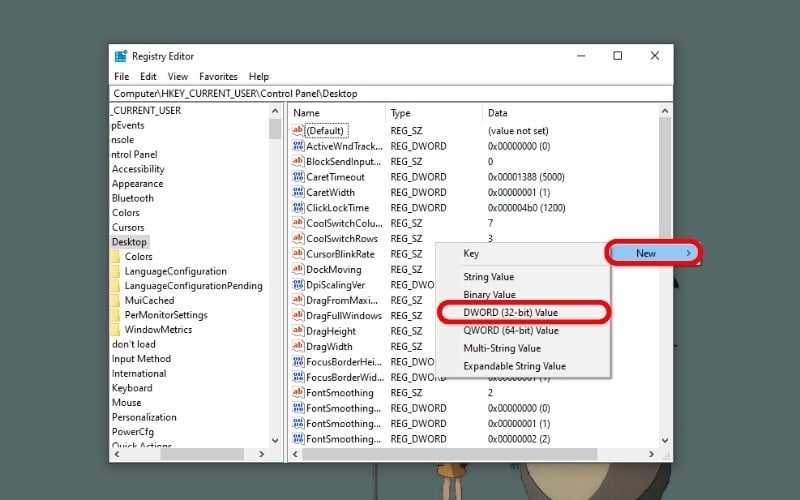Select the Cursors key in tree
This screenshot has width=800, height=500.
tap(128, 228)
